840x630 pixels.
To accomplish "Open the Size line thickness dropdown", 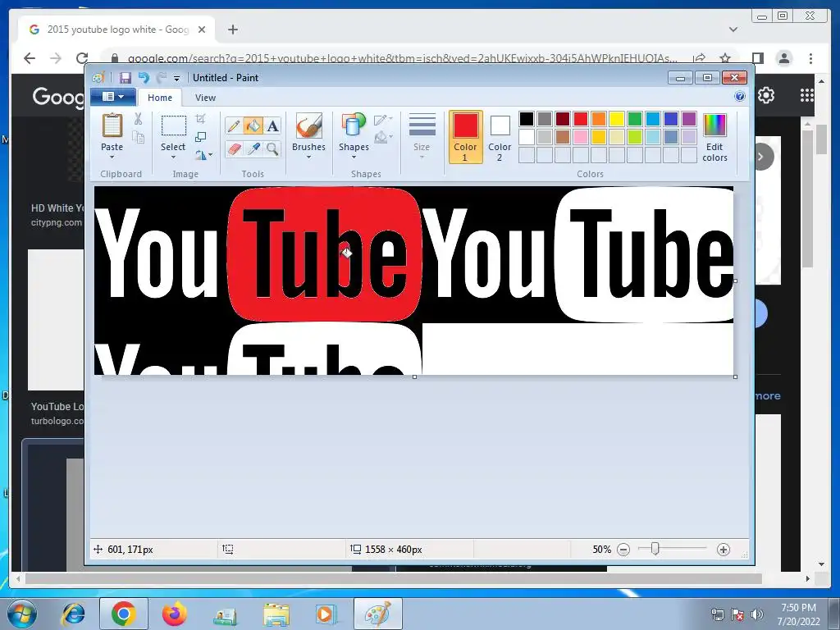I will click(x=422, y=136).
